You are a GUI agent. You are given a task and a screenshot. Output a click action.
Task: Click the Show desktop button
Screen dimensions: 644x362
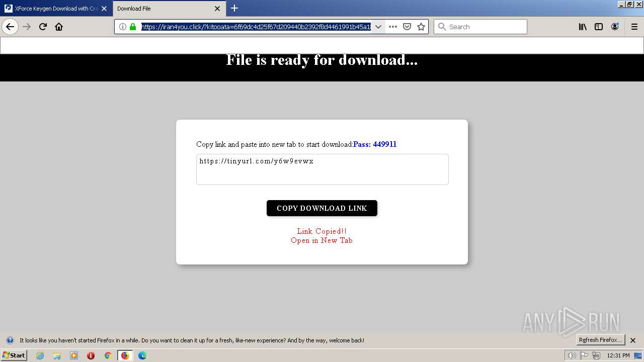[638, 355]
